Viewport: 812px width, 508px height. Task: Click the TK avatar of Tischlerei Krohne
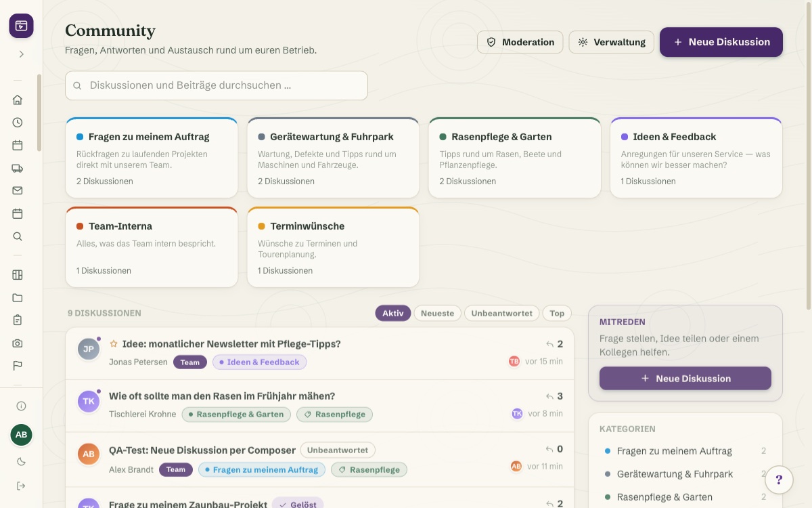click(89, 402)
